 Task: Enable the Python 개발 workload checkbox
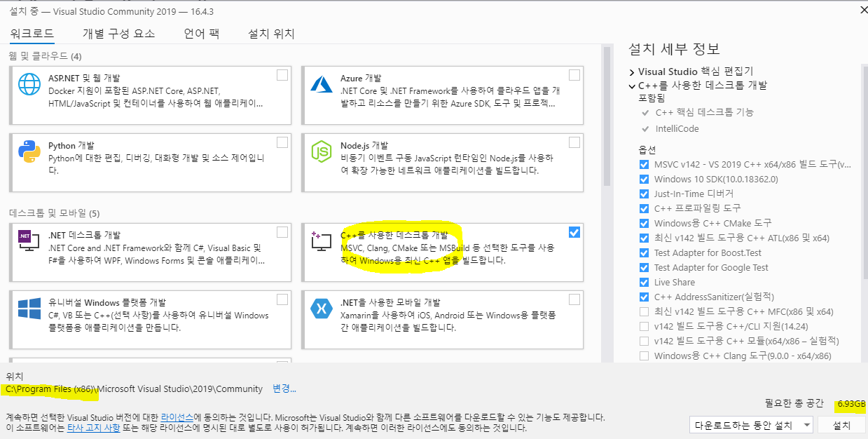click(282, 142)
